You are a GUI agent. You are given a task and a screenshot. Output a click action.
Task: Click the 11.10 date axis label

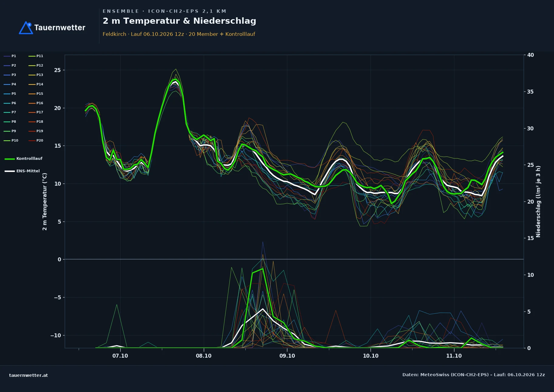pos(454,356)
